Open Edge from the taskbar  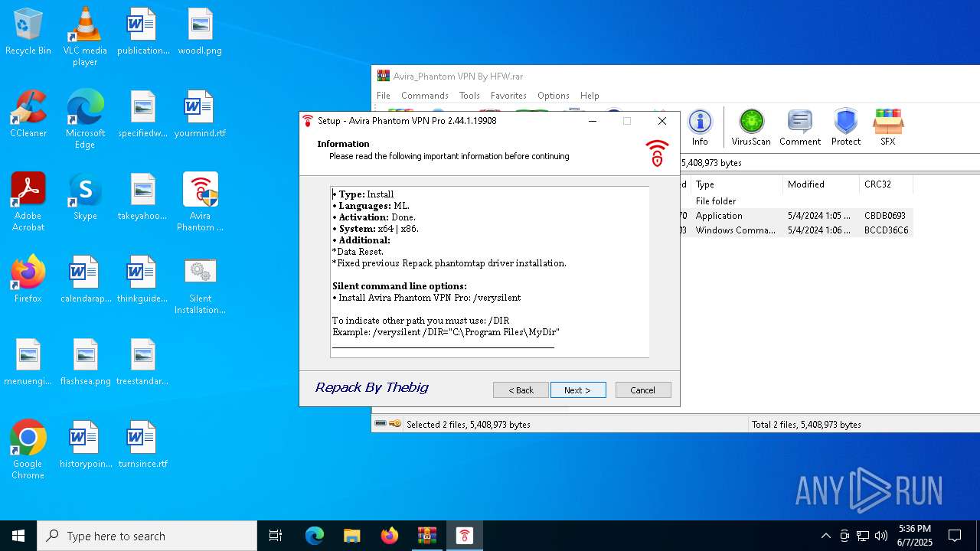pos(315,536)
